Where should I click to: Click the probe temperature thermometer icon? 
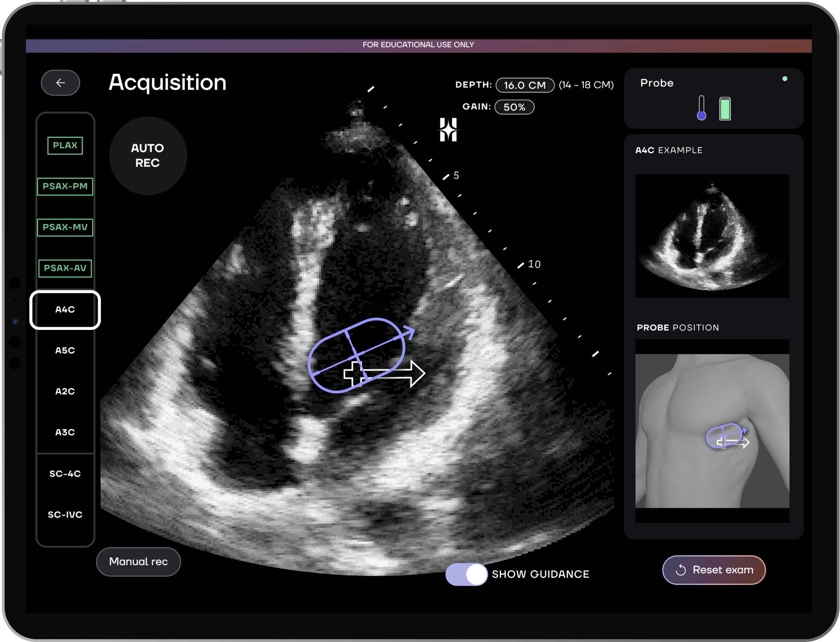click(x=701, y=108)
